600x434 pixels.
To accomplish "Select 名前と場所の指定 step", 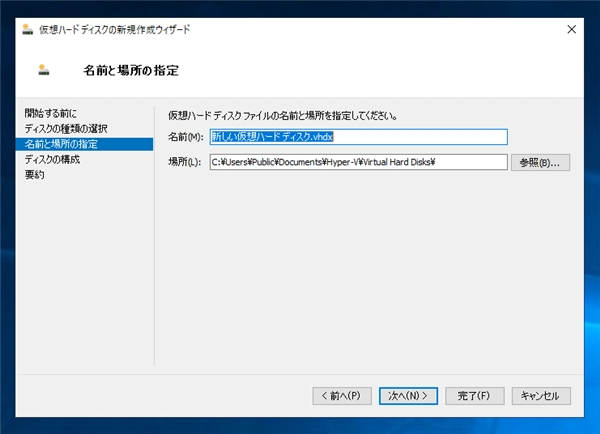I will pos(84,144).
